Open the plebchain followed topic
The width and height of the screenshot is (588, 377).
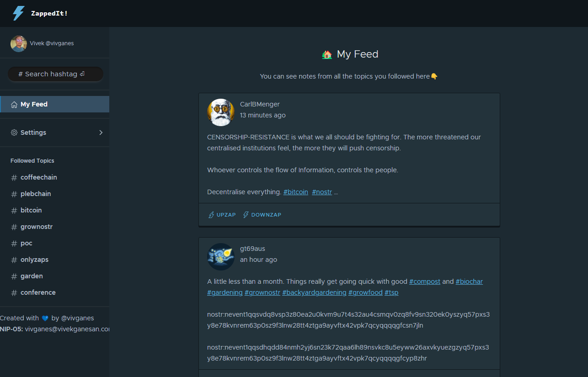36,194
